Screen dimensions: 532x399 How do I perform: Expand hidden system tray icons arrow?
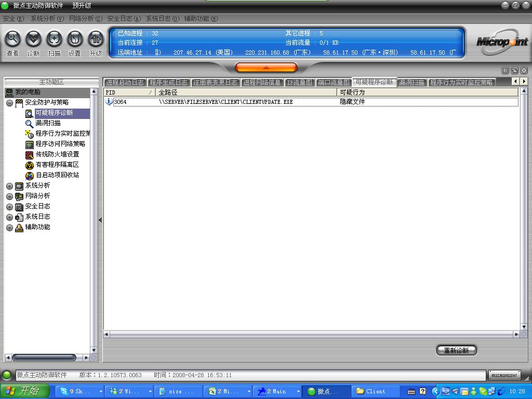pos(436,391)
